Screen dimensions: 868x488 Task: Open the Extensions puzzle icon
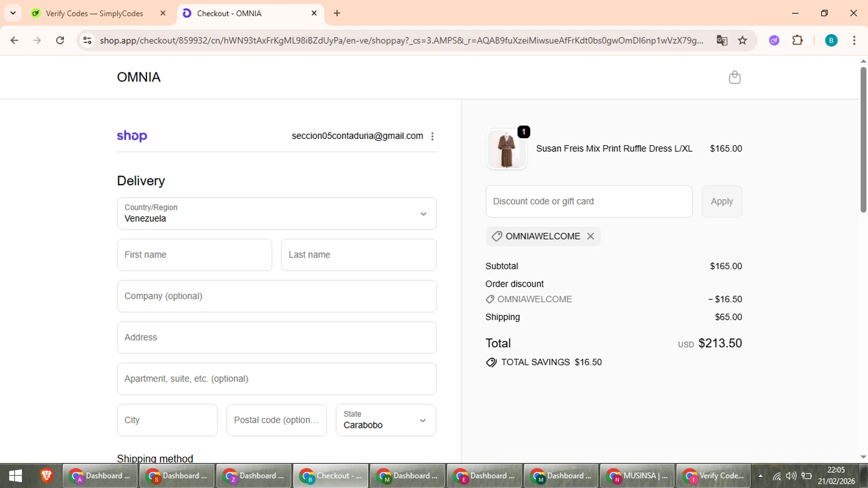click(797, 40)
